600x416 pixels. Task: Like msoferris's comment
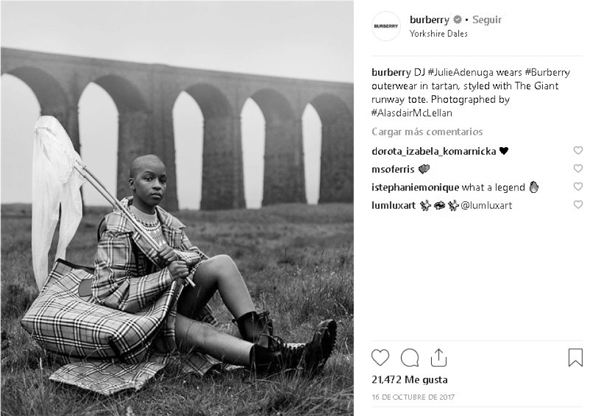578,168
